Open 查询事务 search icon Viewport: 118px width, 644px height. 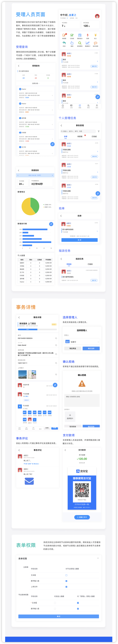coord(80,43)
